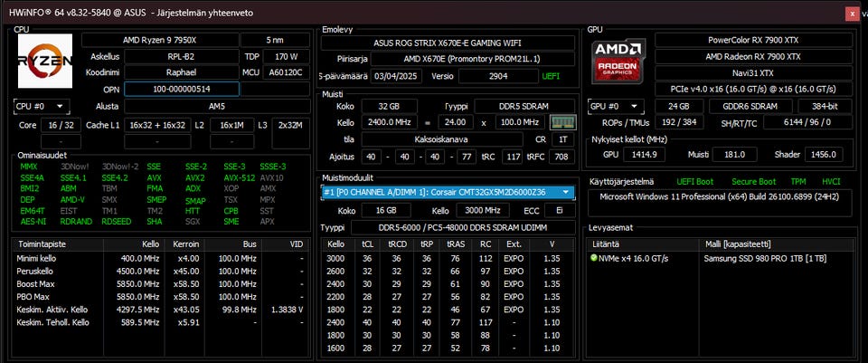Click the PowerColor RX 7900 XTX field
This screenshot has height=363, width=868.
tap(753, 40)
